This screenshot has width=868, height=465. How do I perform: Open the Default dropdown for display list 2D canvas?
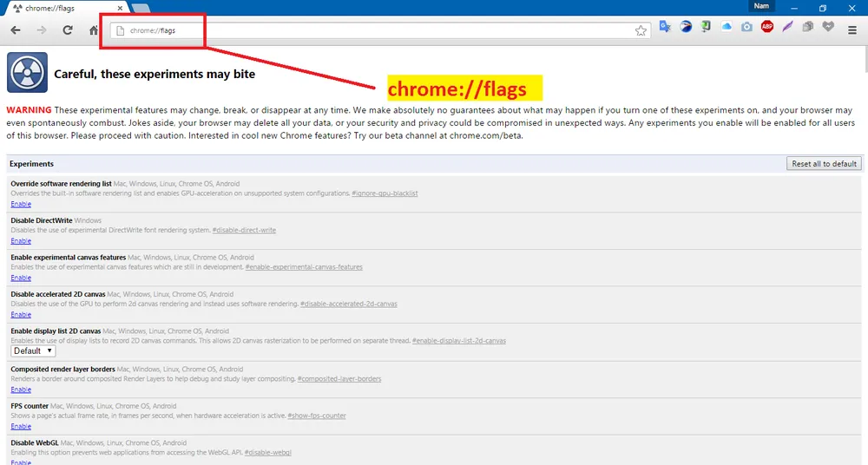[33, 351]
